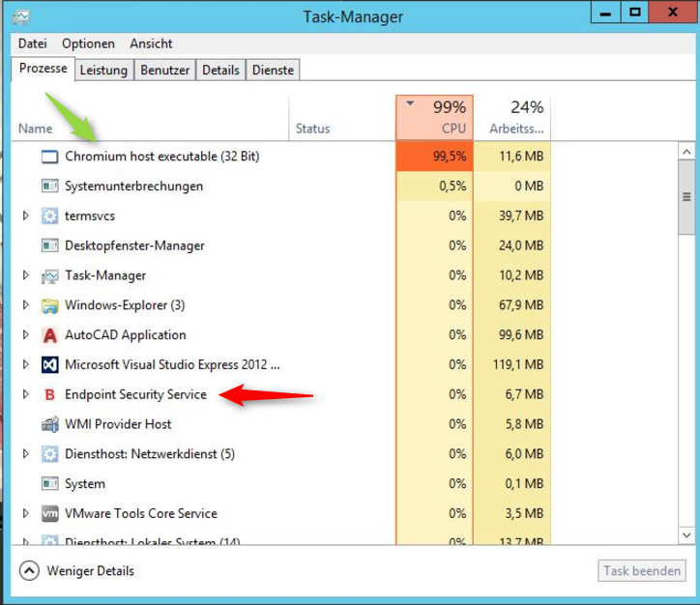Close the Task-Manager window
The width and height of the screenshot is (700, 605).
[x=672, y=13]
